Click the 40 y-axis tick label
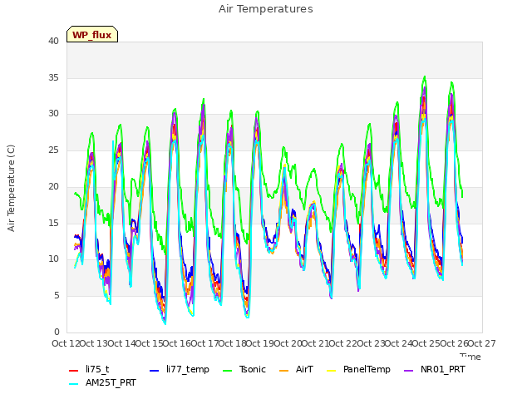 [x=53, y=41]
